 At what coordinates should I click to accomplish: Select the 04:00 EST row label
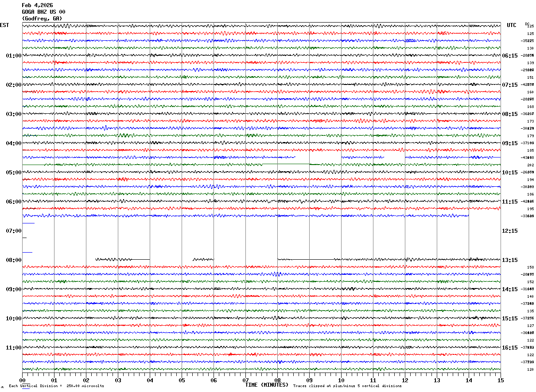[14, 143]
